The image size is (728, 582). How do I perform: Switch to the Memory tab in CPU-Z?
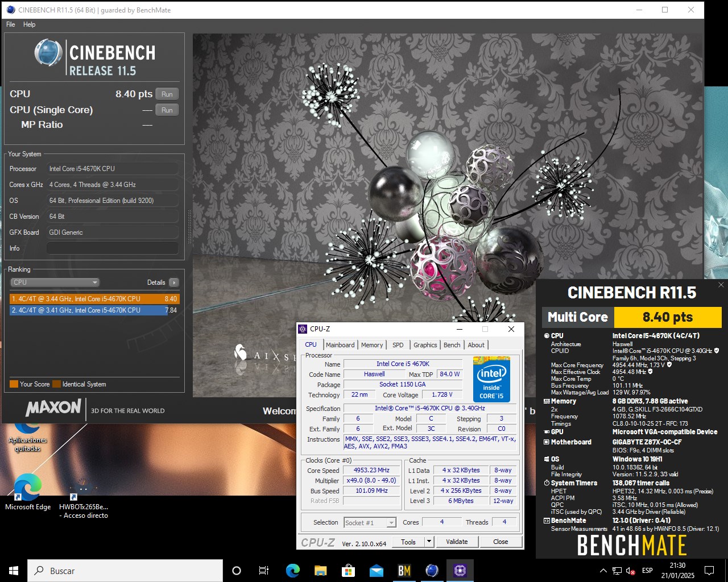click(372, 345)
